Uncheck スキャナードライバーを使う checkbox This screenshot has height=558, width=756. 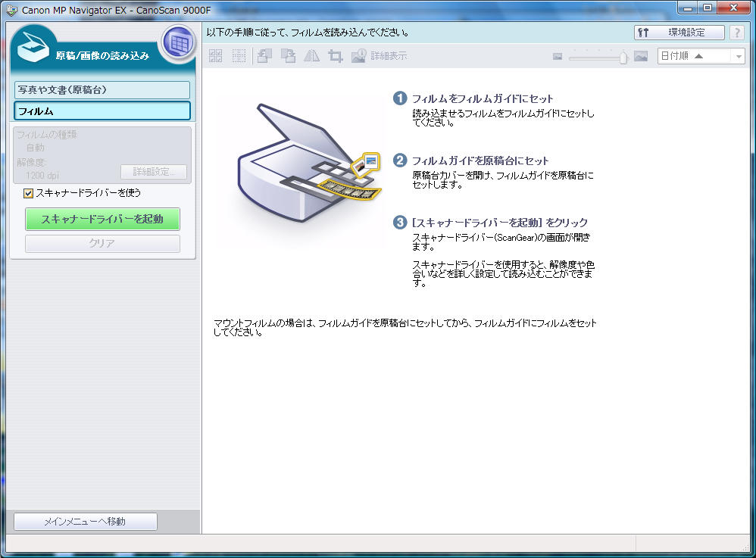(x=29, y=193)
